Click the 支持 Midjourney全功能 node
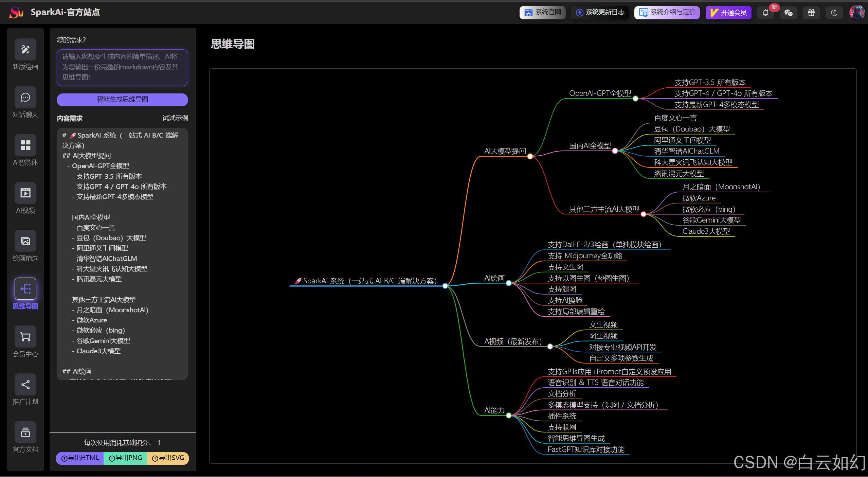Viewport: 868px width, 477px height. pos(585,256)
